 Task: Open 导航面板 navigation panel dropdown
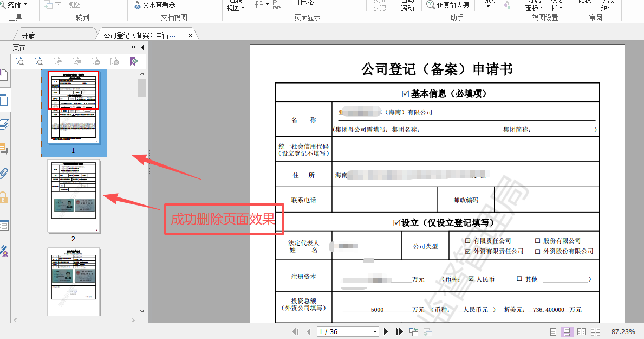pyautogui.click(x=534, y=6)
